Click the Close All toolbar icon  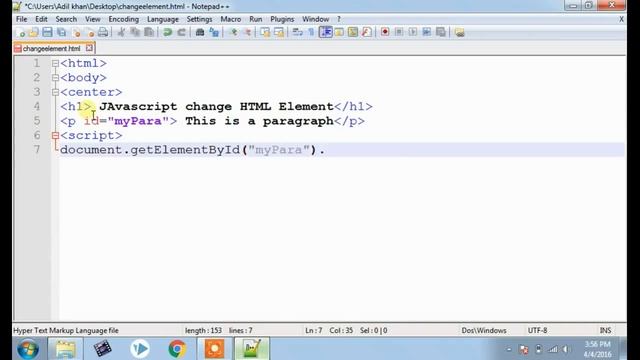tap(90, 32)
